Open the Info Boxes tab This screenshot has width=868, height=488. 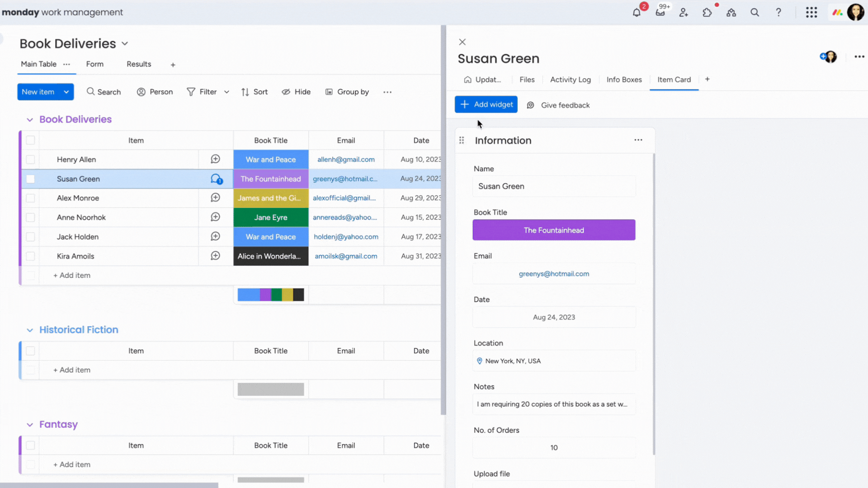[x=624, y=80]
